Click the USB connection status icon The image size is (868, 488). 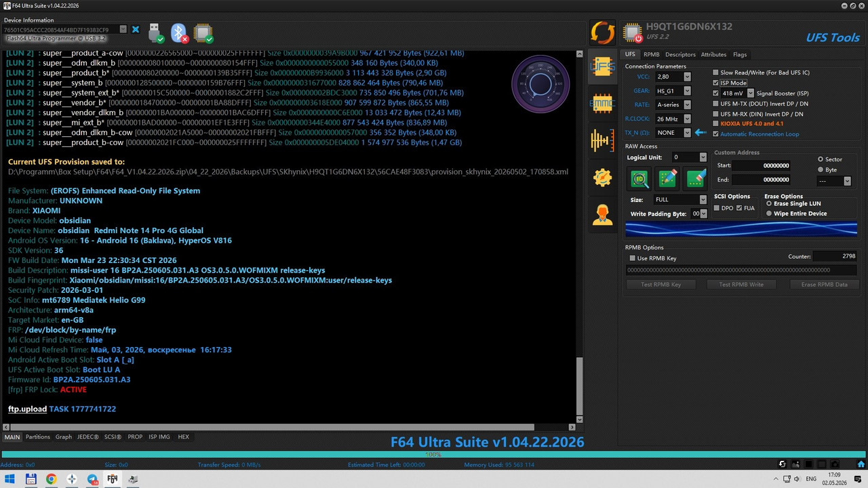tap(155, 32)
